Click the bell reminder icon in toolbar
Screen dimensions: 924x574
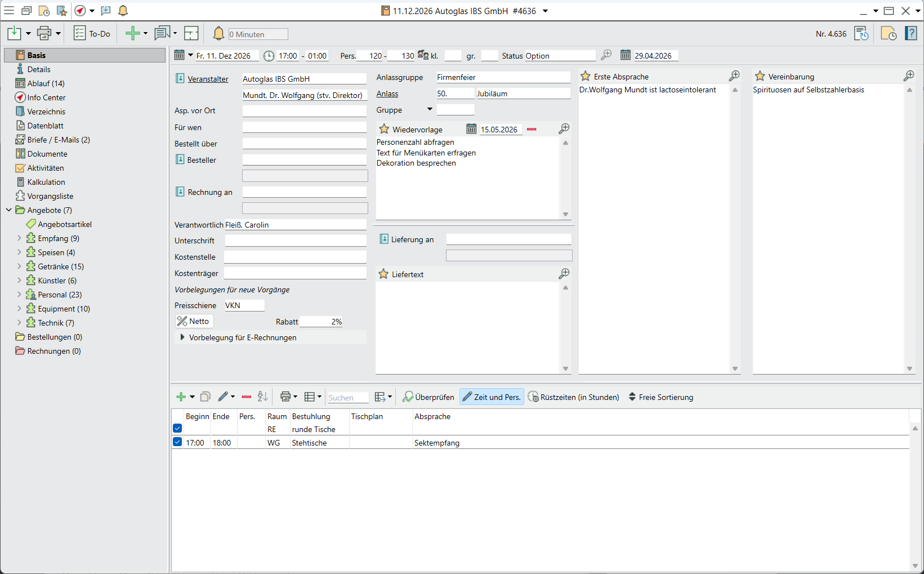[x=218, y=34]
